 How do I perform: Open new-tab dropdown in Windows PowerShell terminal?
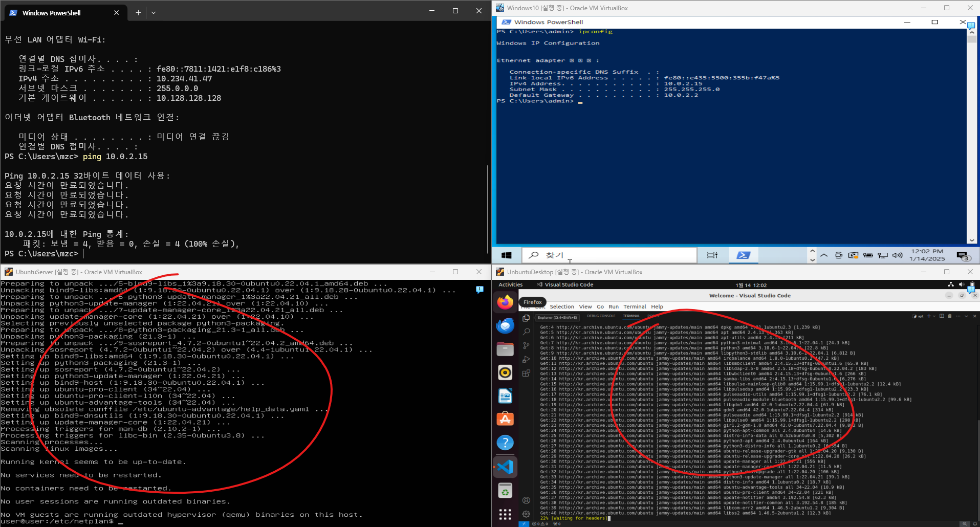(x=154, y=13)
